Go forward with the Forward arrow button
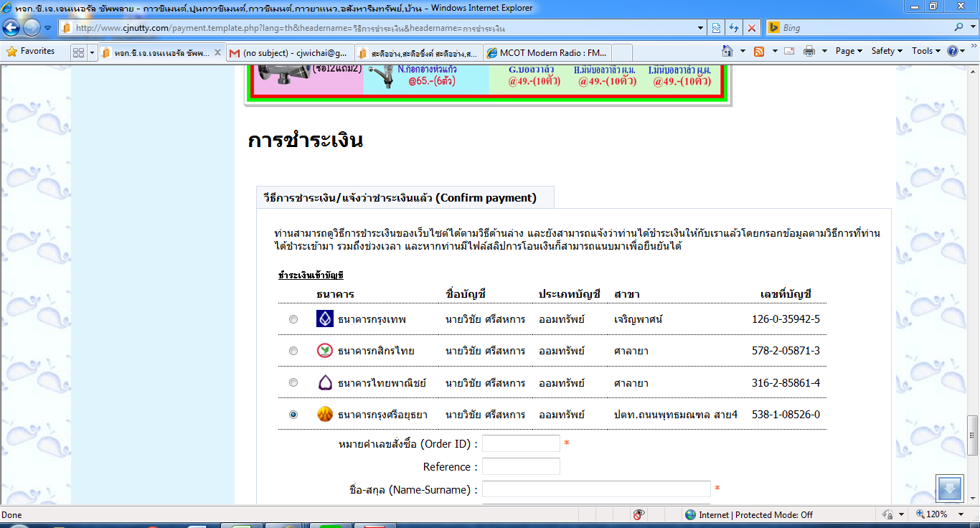This screenshot has width=980, height=528. pyautogui.click(x=32, y=28)
